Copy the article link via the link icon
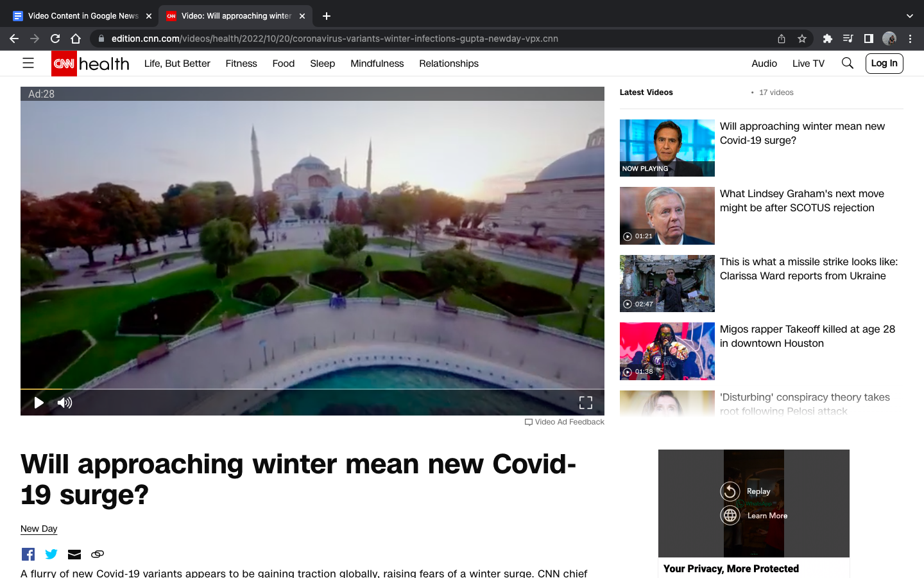The height and width of the screenshot is (578, 924). (x=97, y=554)
